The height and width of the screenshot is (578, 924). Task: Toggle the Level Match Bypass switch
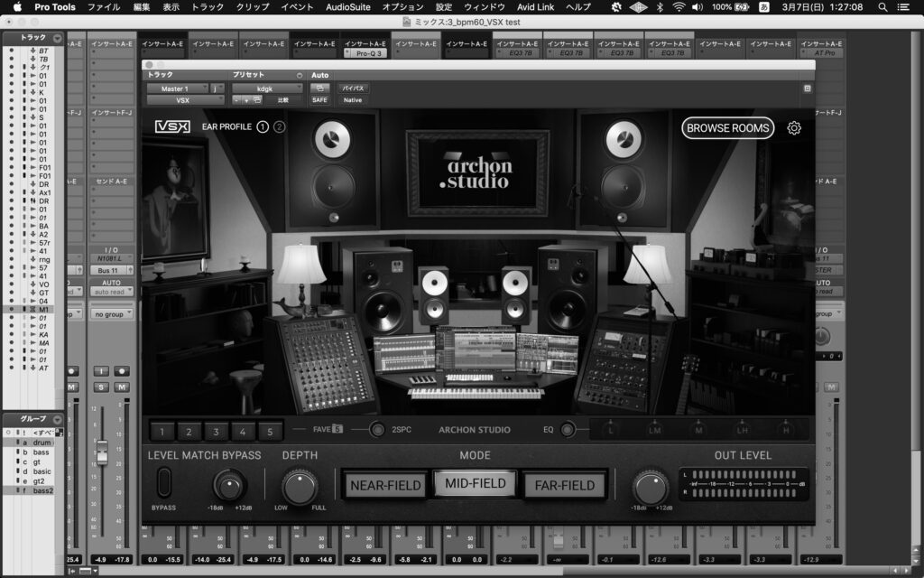click(164, 482)
